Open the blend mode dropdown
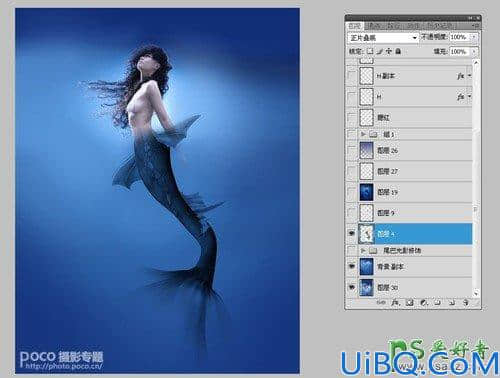 (383, 38)
